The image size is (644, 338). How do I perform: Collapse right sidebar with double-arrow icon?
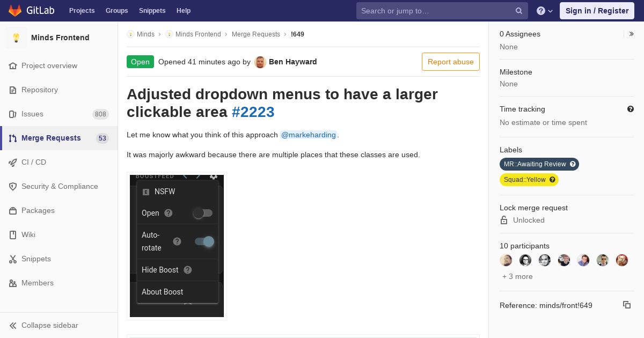click(632, 34)
